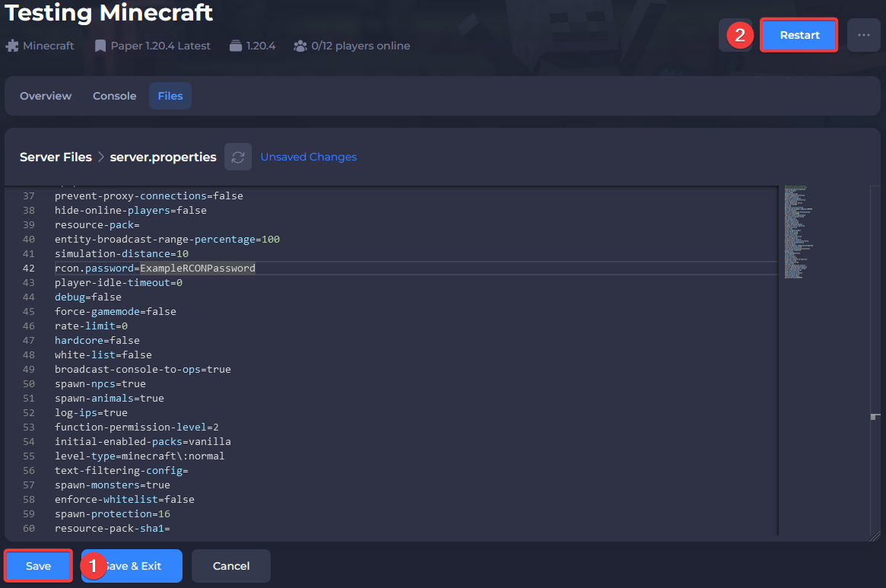Image resolution: width=886 pixels, height=588 pixels.
Task: Click the file refresh icon beside server.properties
Action: click(x=238, y=157)
